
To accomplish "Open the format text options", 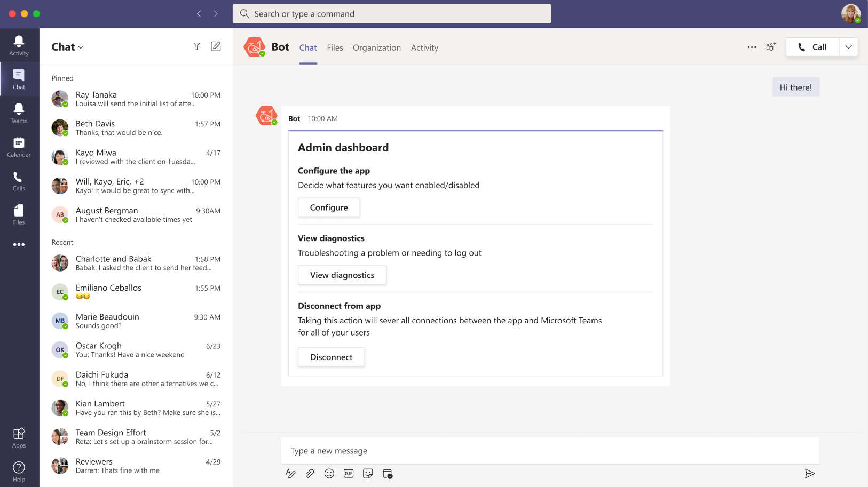I will pos(290,474).
